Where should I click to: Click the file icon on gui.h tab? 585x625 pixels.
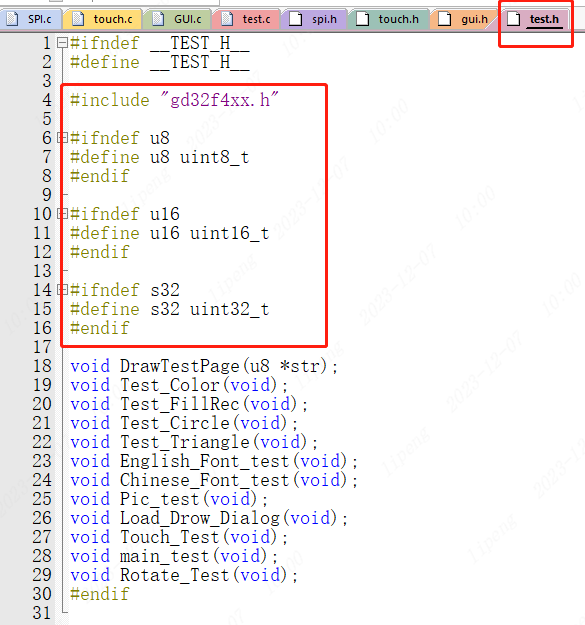pyautogui.click(x=445, y=19)
